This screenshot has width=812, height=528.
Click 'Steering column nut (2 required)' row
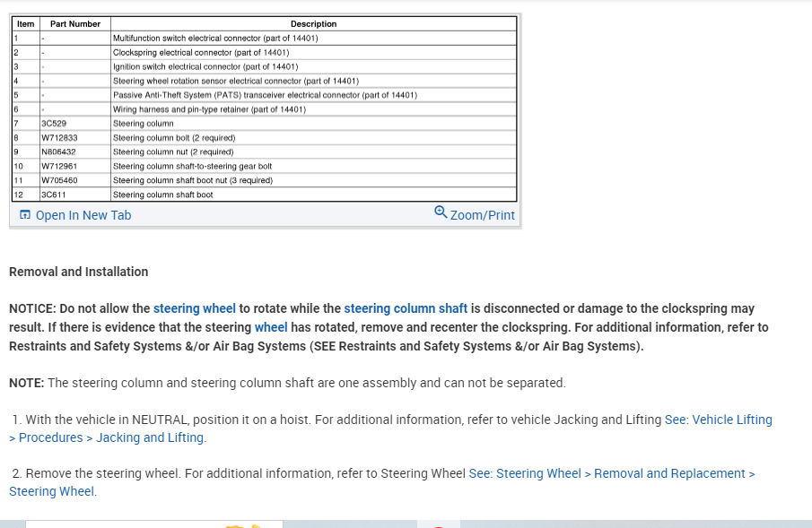[x=265, y=152]
